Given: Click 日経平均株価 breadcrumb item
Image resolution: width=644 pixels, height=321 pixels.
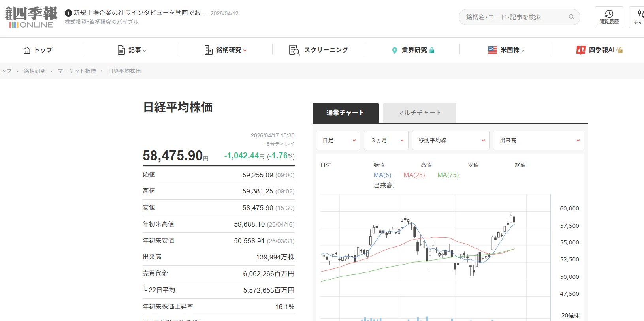Looking at the screenshot, I should 124,71.
